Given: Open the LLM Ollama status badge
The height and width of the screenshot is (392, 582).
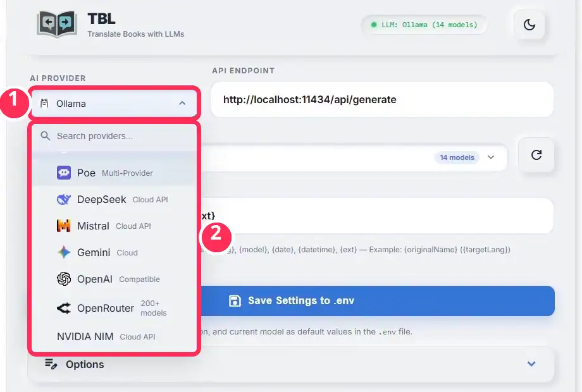Looking at the screenshot, I should pos(424,25).
